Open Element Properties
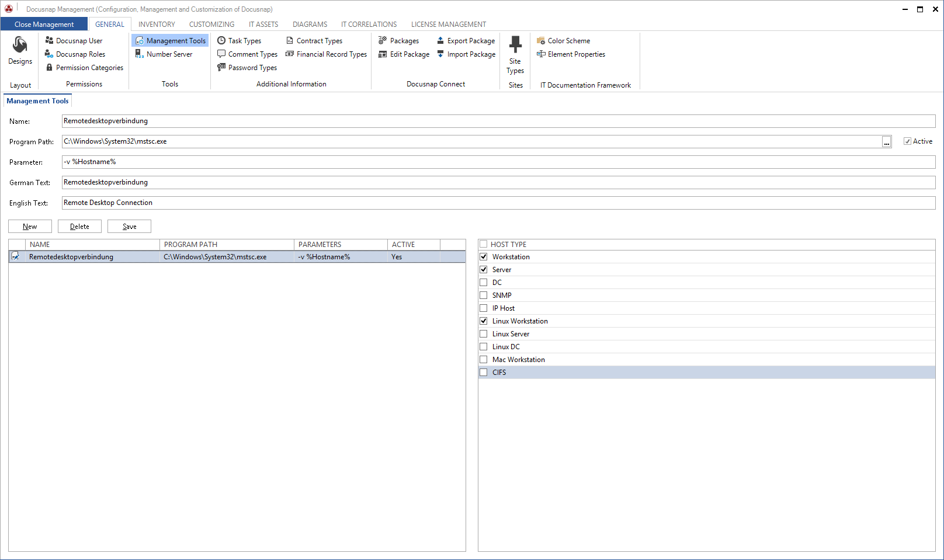The height and width of the screenshot is (560, 944). 571,54
